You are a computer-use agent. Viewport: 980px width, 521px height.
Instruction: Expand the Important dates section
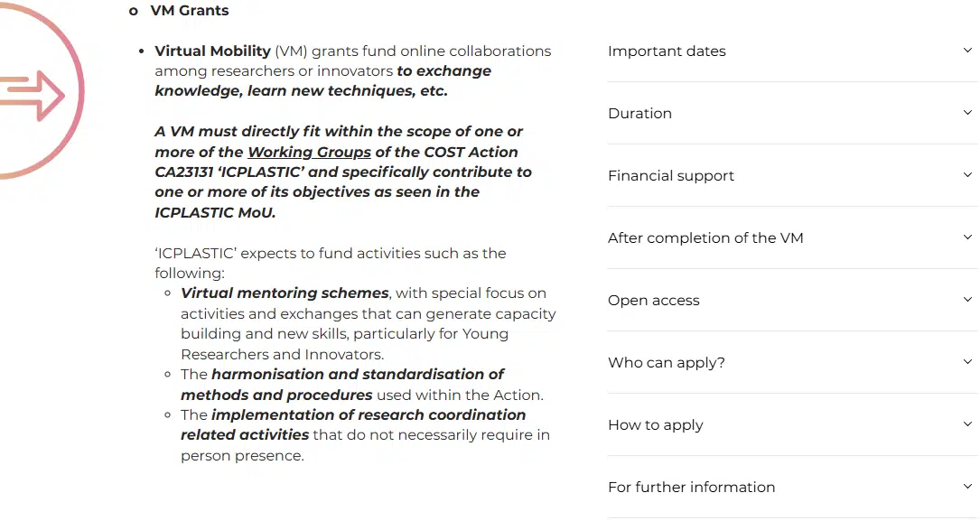667,51
